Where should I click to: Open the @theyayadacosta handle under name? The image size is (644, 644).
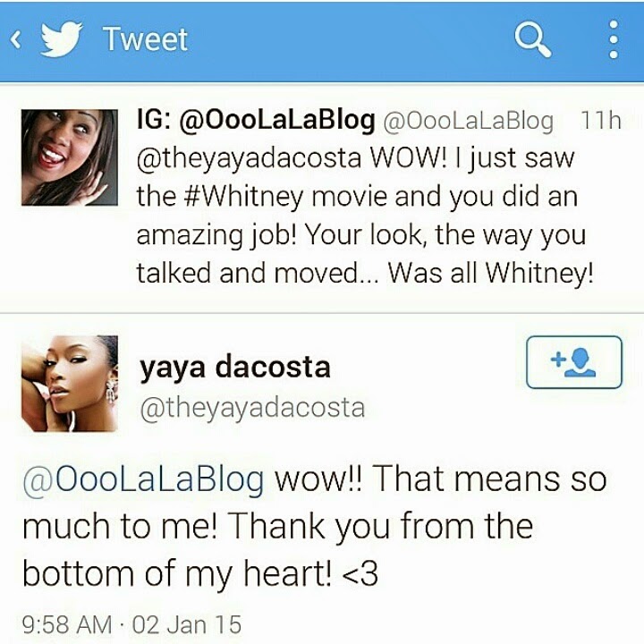[252, 408]
